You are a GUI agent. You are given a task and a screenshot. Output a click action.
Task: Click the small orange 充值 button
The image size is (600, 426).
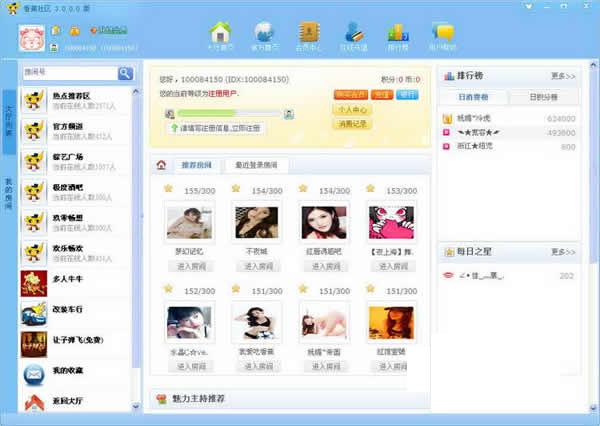point(382,95)
